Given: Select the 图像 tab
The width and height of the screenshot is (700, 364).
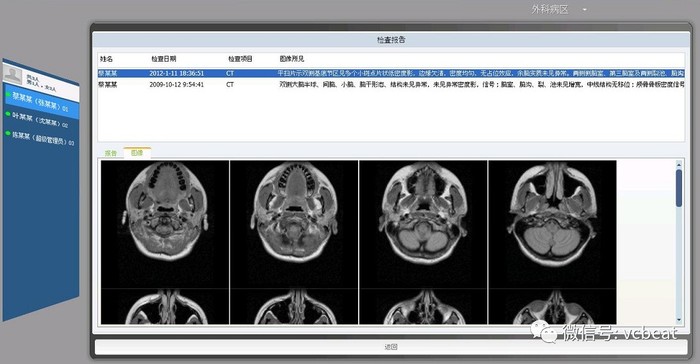Looking at the screenshot, I should 137,153.
